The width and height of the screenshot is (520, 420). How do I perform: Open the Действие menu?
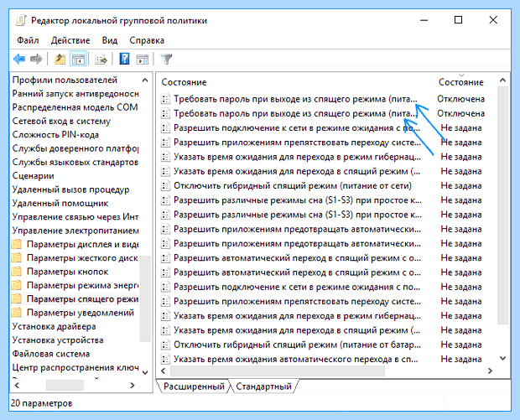pyautogui.click(x=70, y=40)
